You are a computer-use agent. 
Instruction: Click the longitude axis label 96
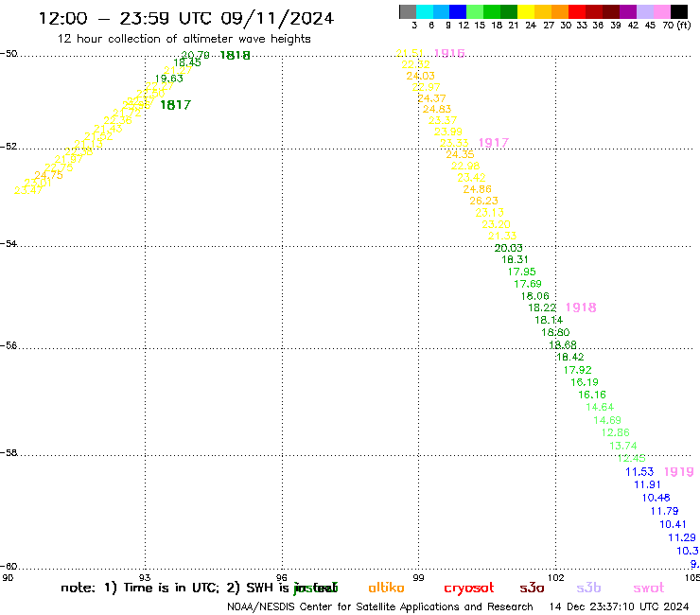click(282, 577)
